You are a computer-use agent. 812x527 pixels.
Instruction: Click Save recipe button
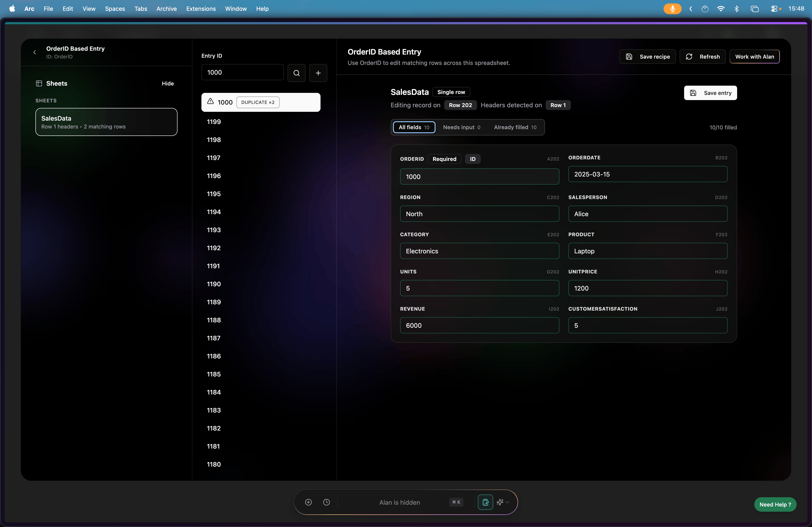(648, 57)
